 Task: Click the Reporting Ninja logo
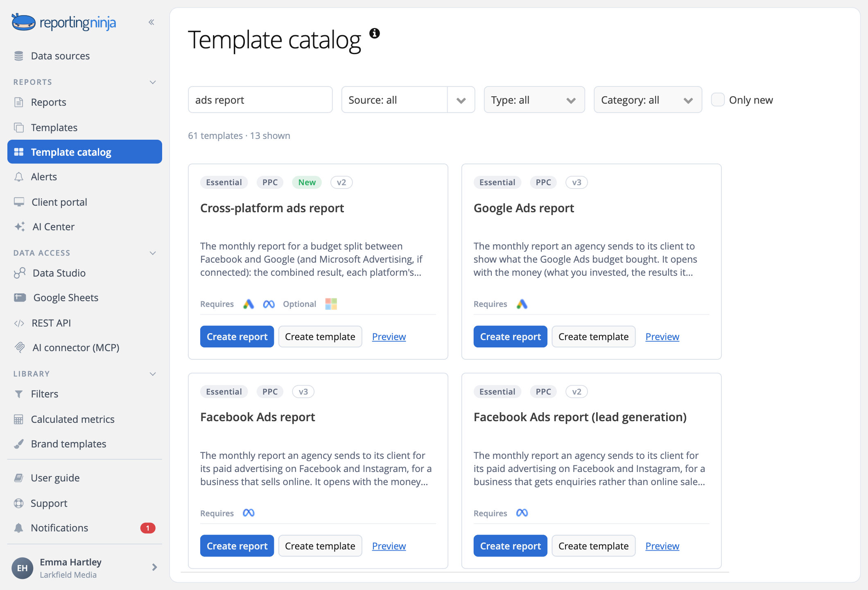tap(64, 22)
